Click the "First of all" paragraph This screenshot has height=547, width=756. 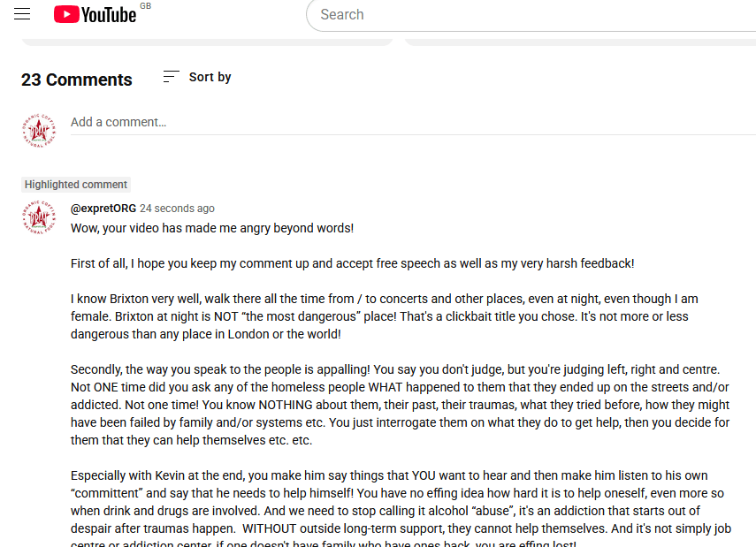pos(352,263)
